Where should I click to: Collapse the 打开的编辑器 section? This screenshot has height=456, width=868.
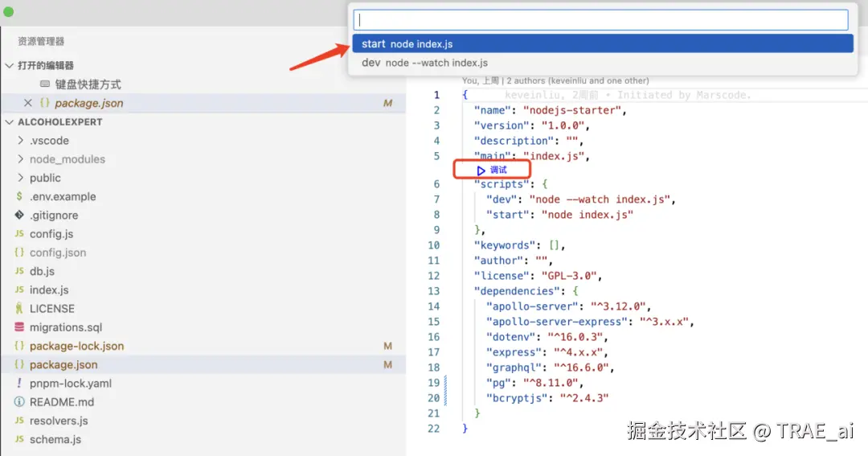10,65
